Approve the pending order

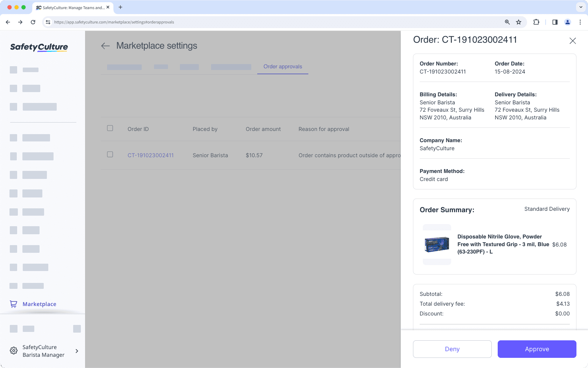[x=537, y=349]
